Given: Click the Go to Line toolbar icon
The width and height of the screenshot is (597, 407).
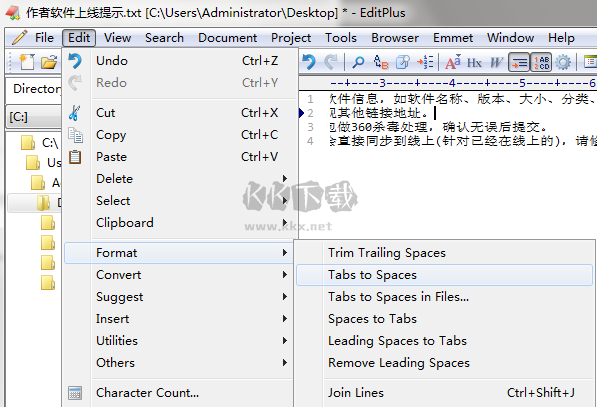Looking at the screenshot, I should [425, 62].
